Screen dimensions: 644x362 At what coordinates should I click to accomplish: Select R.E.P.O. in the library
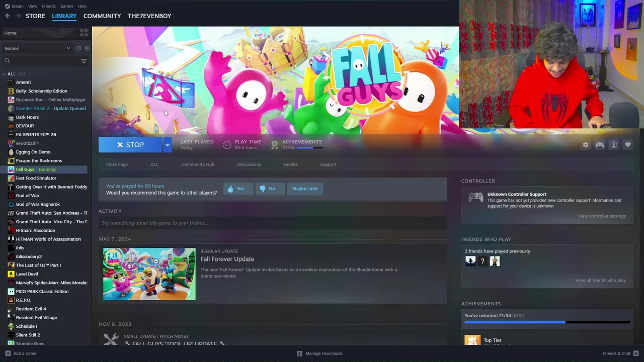coord(23,300)
